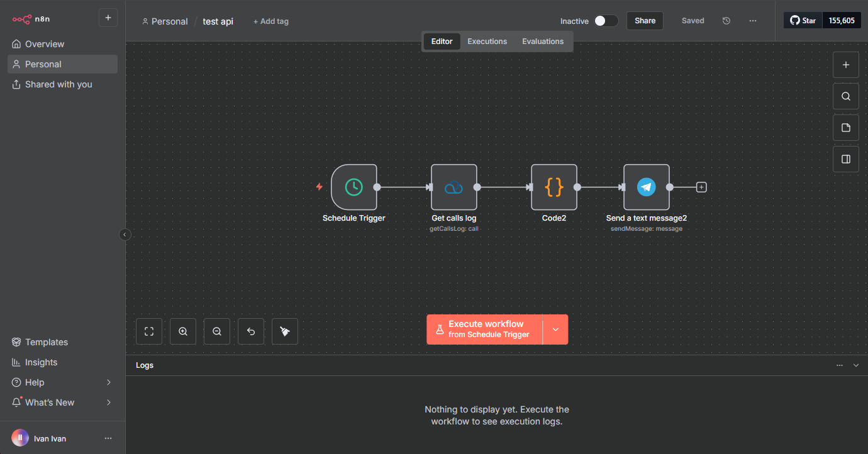Click the test api workflow name field
The width and height of the screenshot is (868, 454).
218,21
